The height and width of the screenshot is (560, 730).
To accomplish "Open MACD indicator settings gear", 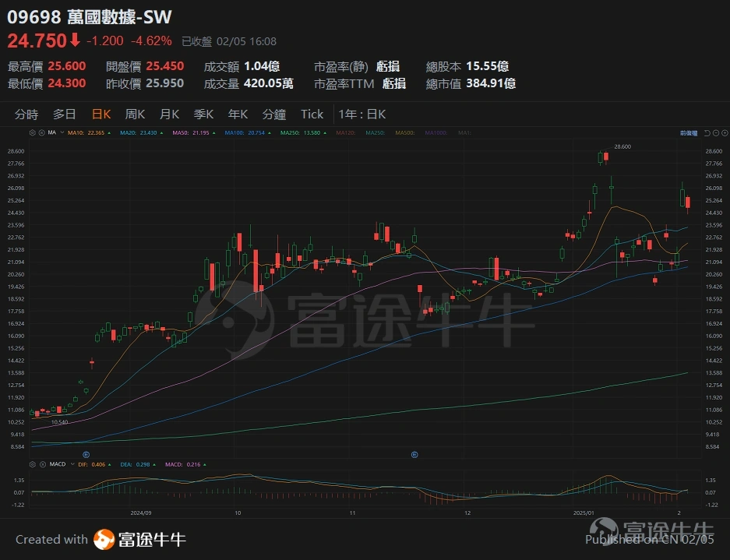I will (32, 464).
